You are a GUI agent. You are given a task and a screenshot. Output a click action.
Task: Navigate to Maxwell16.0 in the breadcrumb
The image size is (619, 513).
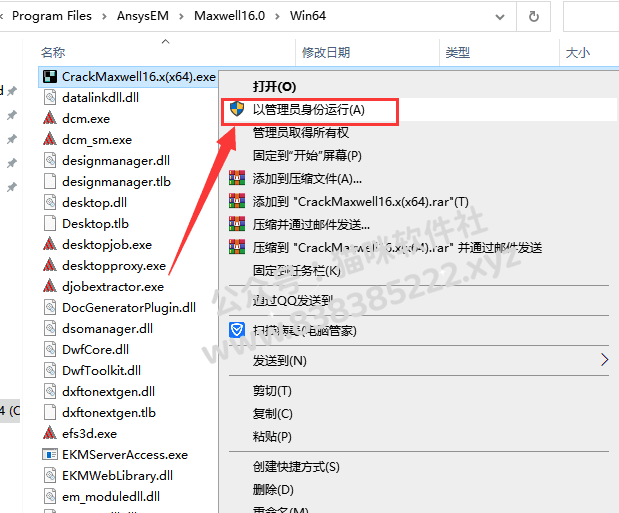229,16
